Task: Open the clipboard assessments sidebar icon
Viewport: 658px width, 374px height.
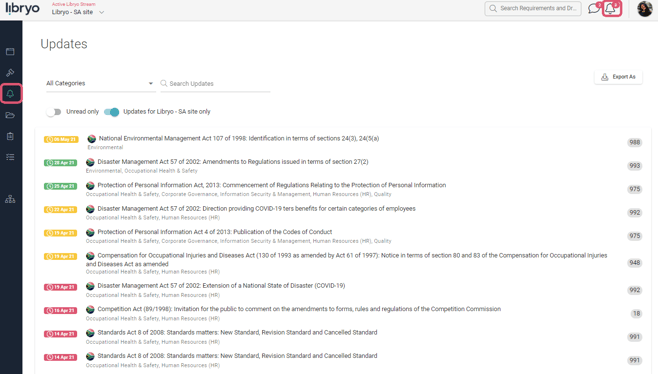Action: click(x=10, y=136)
